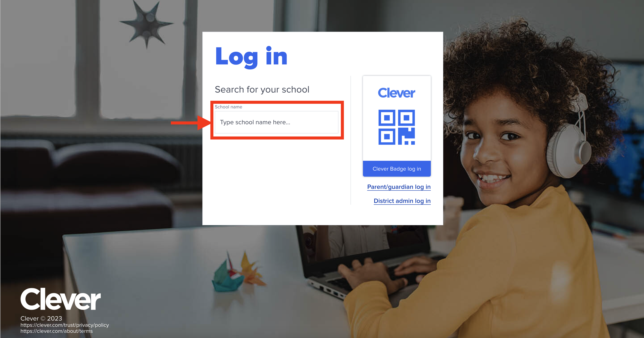Image resolution: width=644 pixels, height=338 pixels.
Task: Focus the Type school name here field
Action: [276, 122]
